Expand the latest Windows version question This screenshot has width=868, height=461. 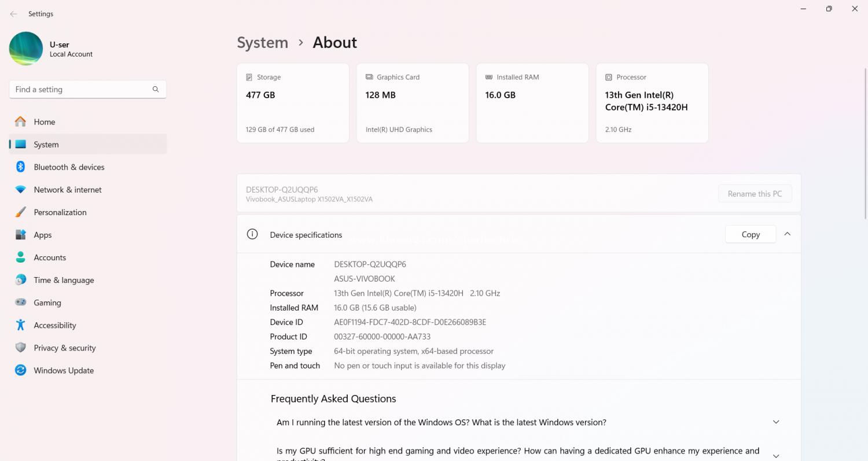coord(776,422)
